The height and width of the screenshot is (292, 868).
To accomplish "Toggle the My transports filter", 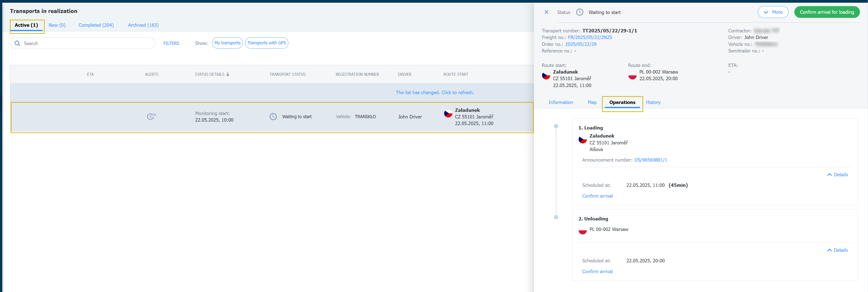I will pos(227,43).
